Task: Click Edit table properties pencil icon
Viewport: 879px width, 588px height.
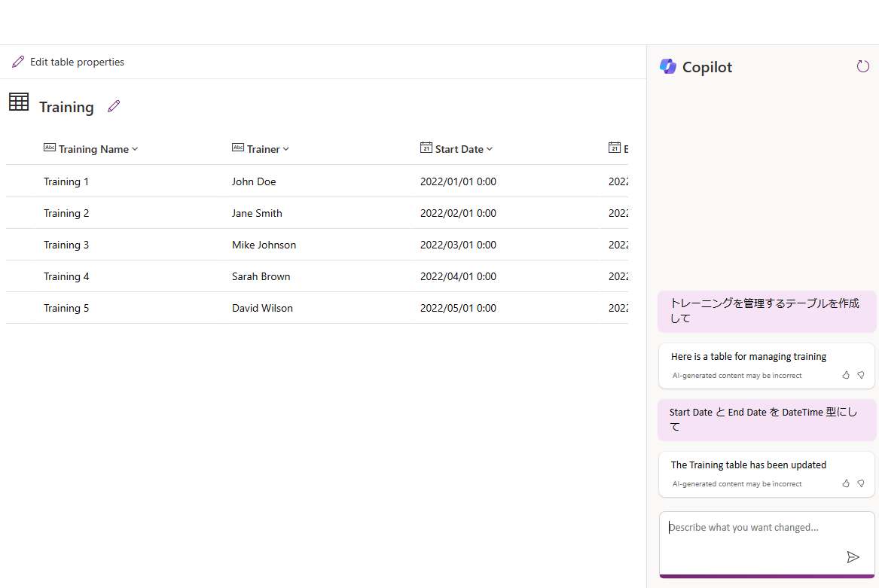Action: (18, 62)
